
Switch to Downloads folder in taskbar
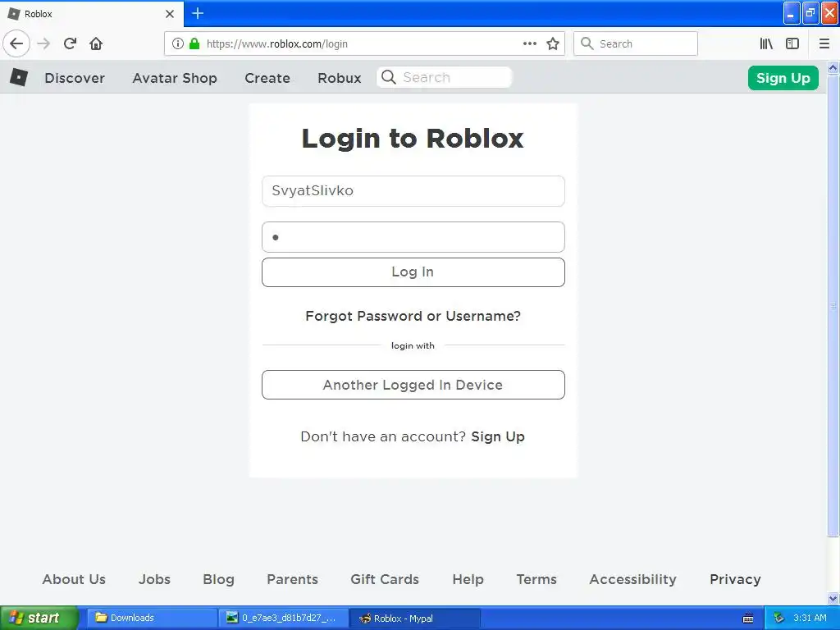[152, 618]
